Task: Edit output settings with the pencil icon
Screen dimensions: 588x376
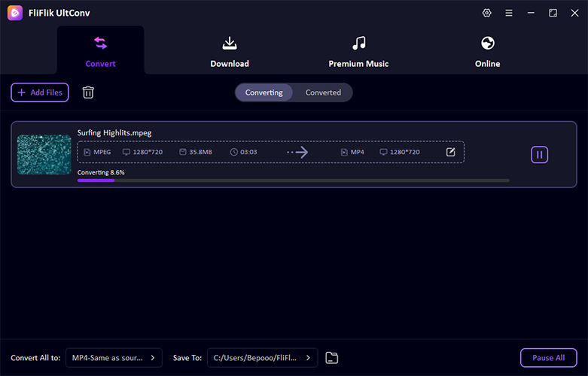Action: pos(450,152)
